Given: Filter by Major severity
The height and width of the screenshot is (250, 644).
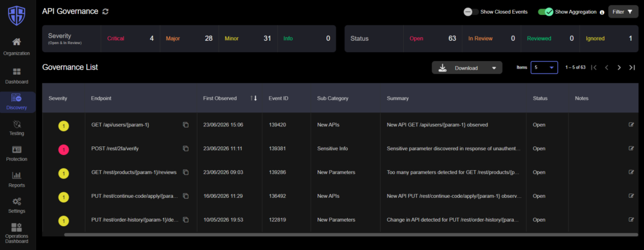Looking at the screenshot, I should click(x=189, y=38).
